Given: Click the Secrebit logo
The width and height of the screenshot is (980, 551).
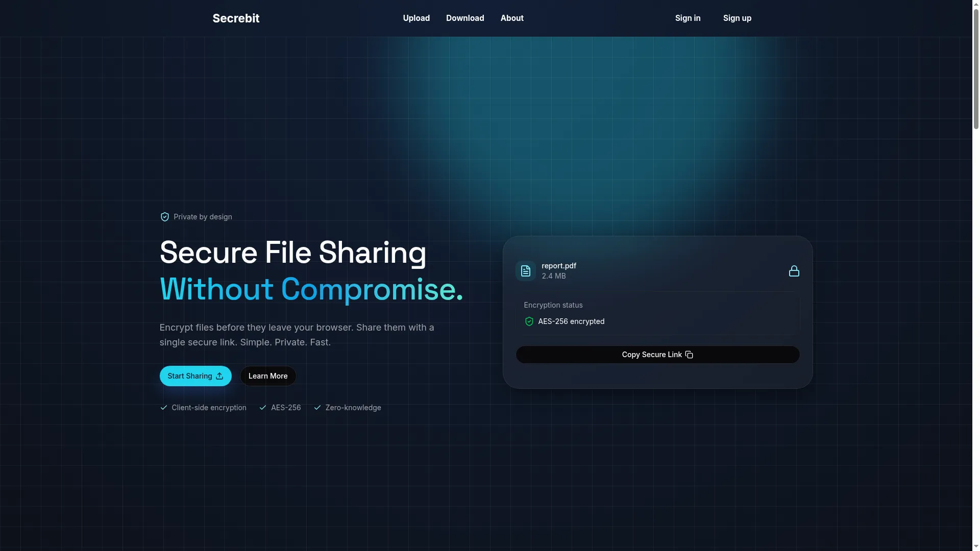Looking at the screenshot, I should tap(236, 18).
